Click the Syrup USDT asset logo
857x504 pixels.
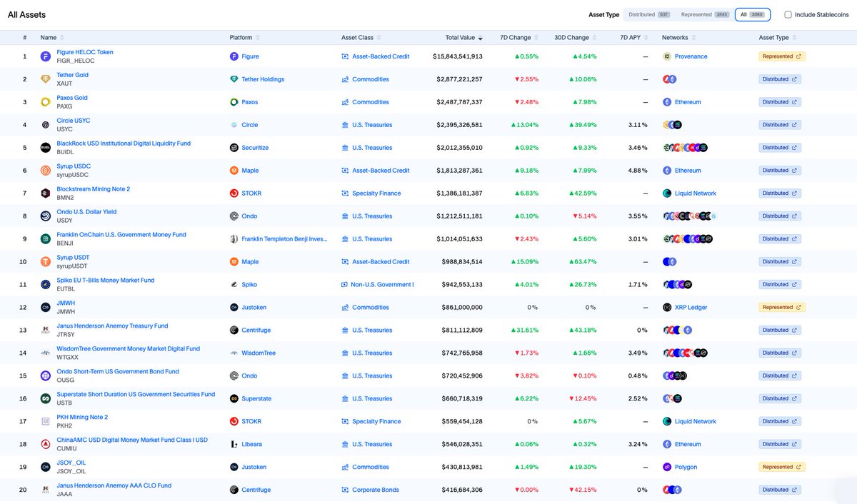coord(46,262)
